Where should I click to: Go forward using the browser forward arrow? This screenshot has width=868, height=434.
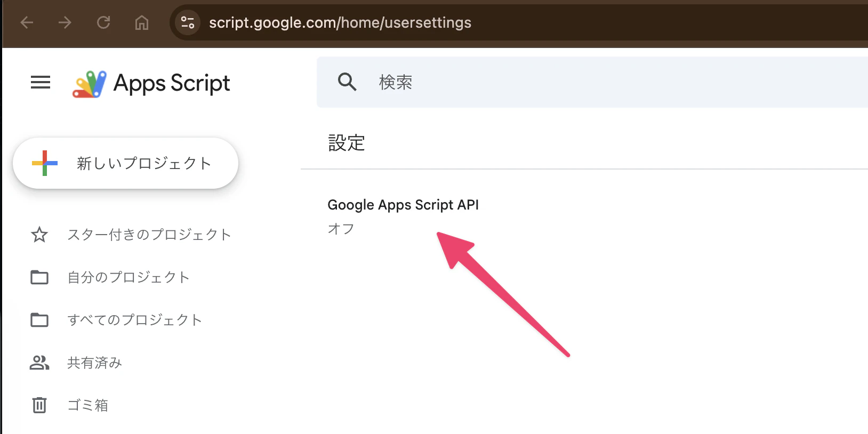(x=65, y=22)
